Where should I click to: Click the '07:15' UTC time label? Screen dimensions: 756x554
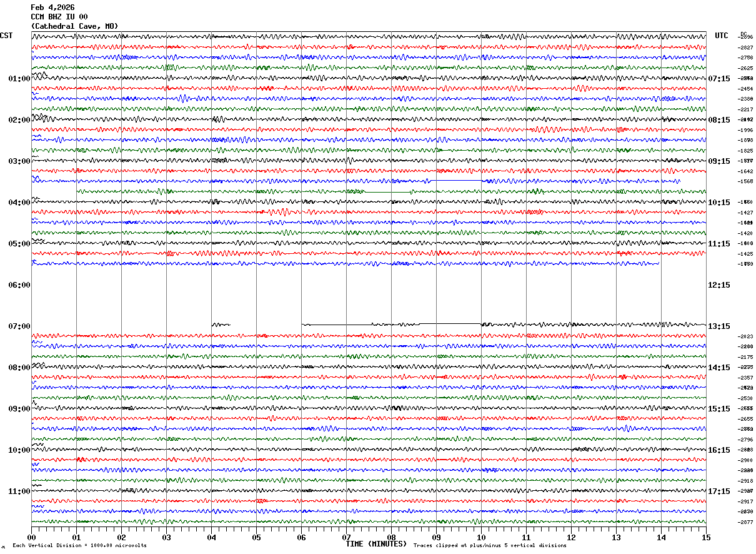pyautogui.click(x=719, y=79)
